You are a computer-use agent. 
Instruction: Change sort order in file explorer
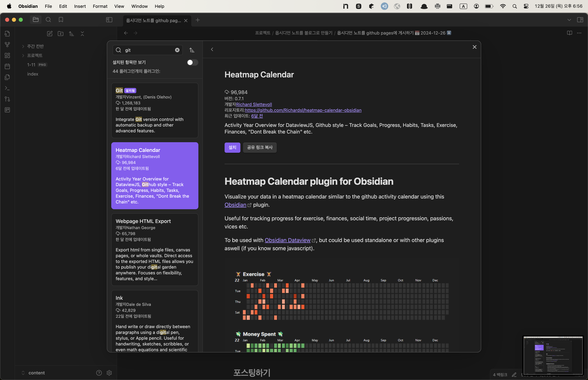[71, 34]
